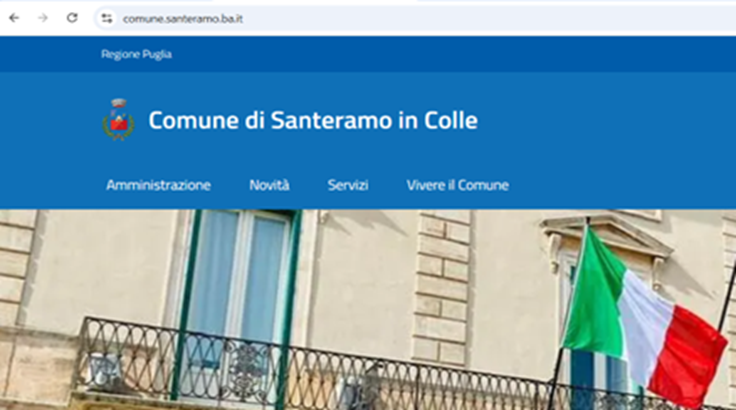Open the Amministrazione menu
The height and width of the screenshot is (410, 736).
158,185
